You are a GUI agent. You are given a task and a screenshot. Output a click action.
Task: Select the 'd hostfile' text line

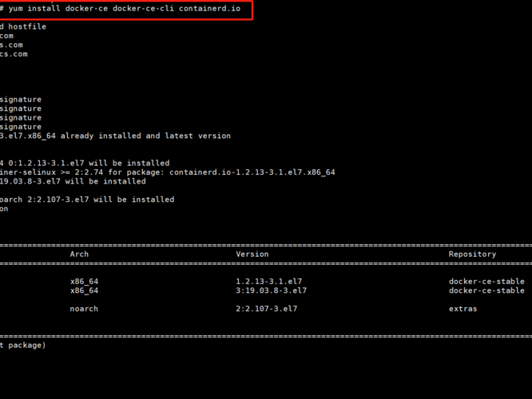[x=23, y=26]
